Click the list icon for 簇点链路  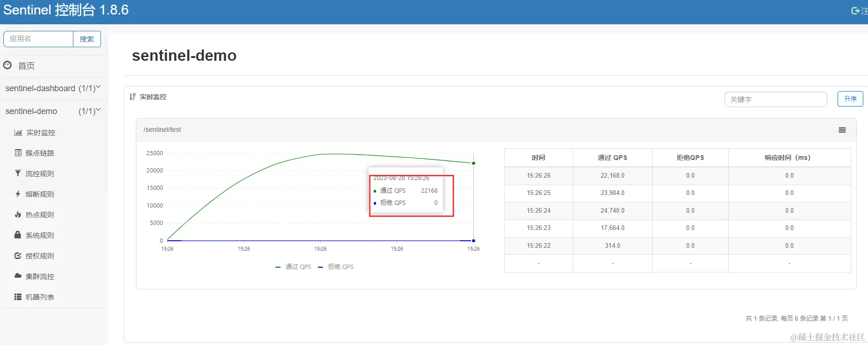(18, 153)
